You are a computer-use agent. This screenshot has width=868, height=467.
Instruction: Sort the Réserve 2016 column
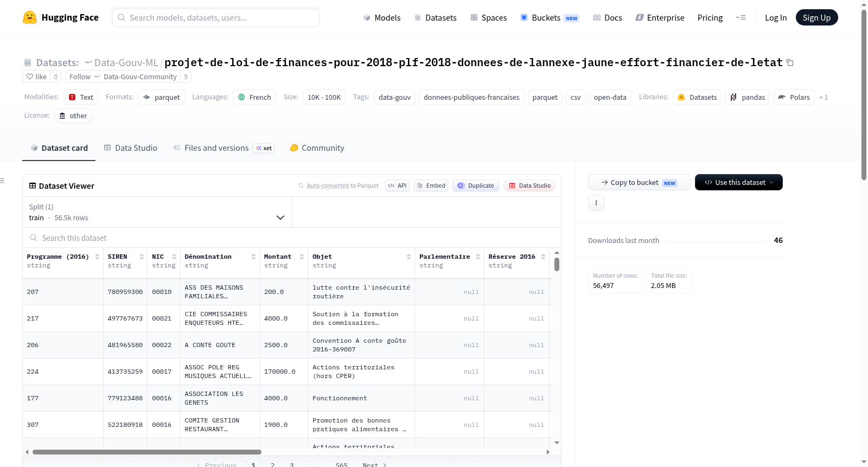[543, 257]
